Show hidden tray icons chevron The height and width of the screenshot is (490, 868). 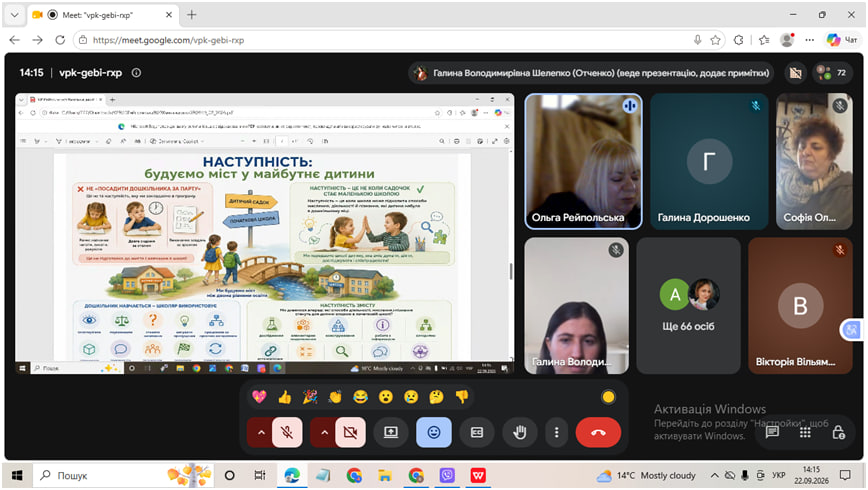(715, 475)
